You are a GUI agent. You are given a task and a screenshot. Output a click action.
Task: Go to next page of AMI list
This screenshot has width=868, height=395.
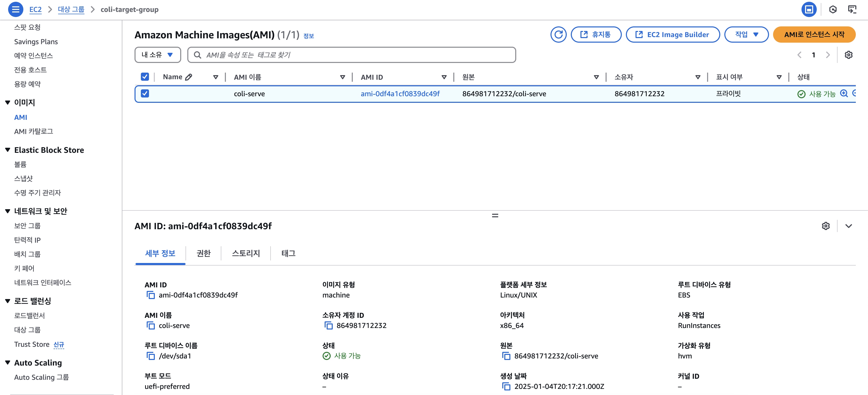tap(828, 55)
